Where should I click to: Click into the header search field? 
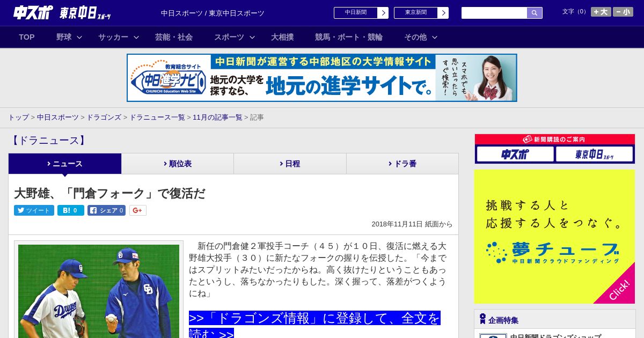tap(494, 13)
